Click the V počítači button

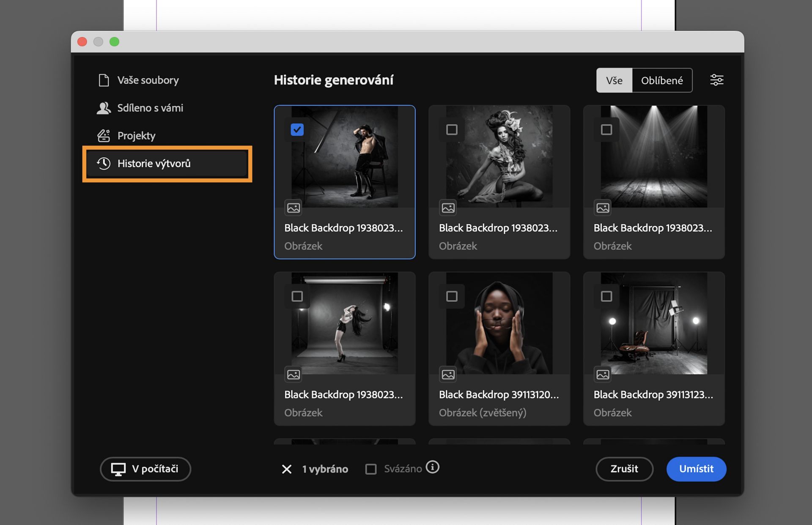pos(145,469)
